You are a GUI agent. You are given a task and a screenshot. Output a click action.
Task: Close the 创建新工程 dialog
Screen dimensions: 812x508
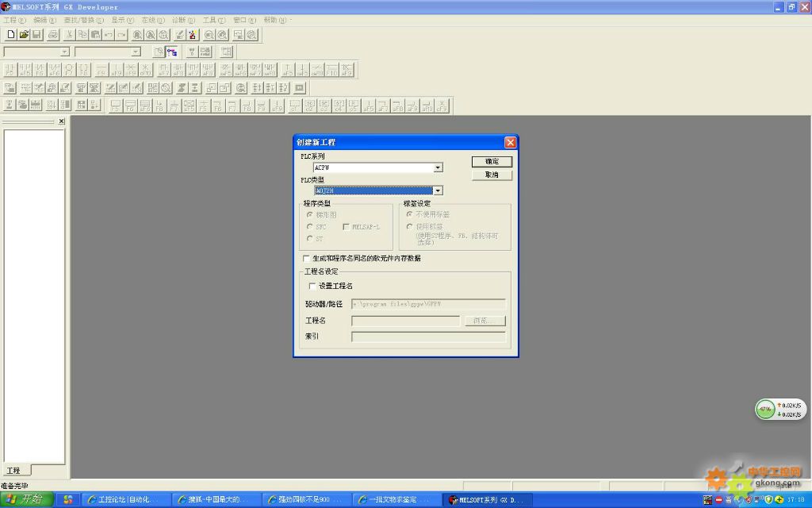pyautogui.click(x=510, y=142)
